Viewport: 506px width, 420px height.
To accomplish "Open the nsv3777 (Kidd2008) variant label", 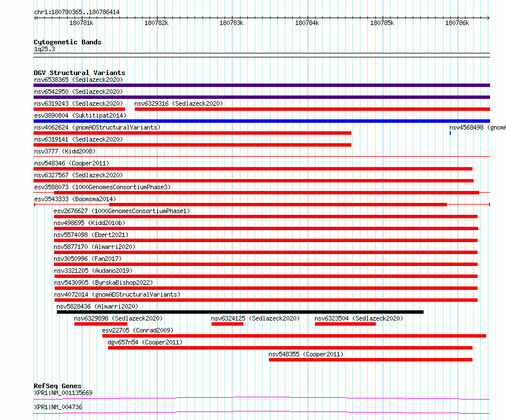I will [x=65, y=151].
